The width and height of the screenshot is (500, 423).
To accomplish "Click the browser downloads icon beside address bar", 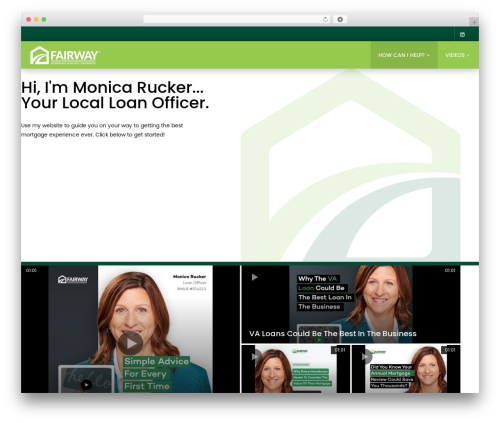I will click(x=340, y=19).
